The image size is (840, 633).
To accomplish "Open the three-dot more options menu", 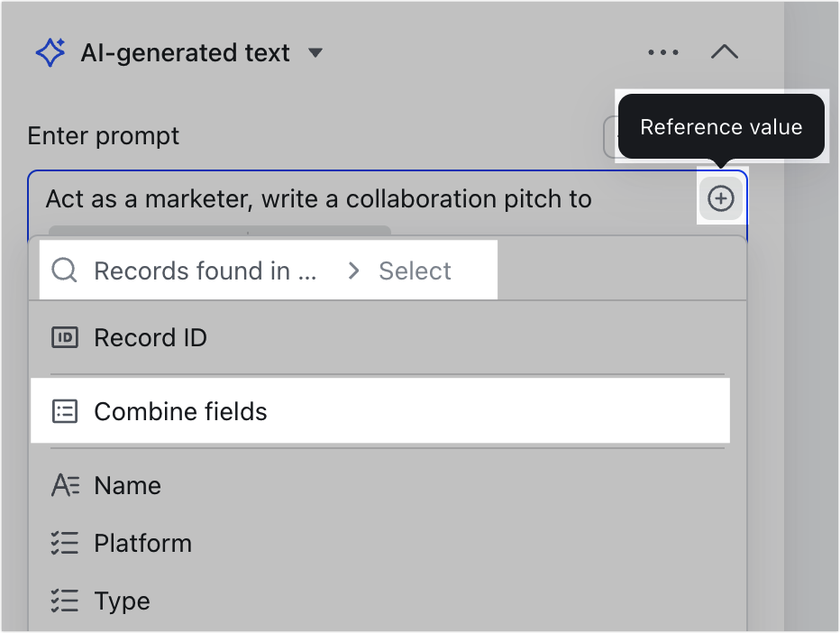I will click(663, 52).
